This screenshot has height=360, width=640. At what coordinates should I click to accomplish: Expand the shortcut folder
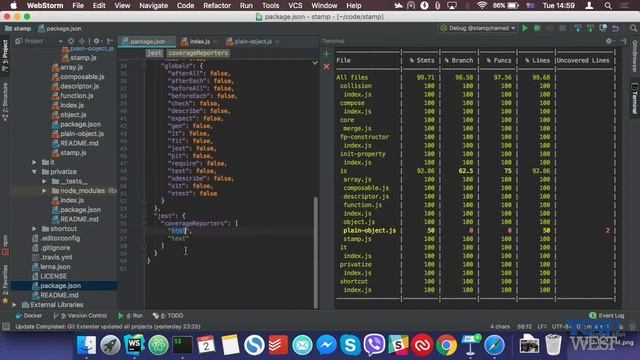click(x=34, y=229)
